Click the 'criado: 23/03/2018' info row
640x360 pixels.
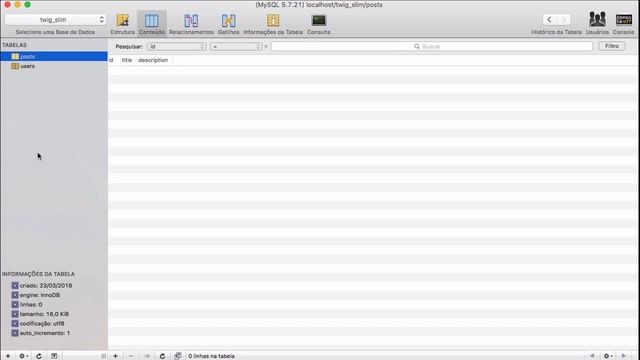coord(42,285)
